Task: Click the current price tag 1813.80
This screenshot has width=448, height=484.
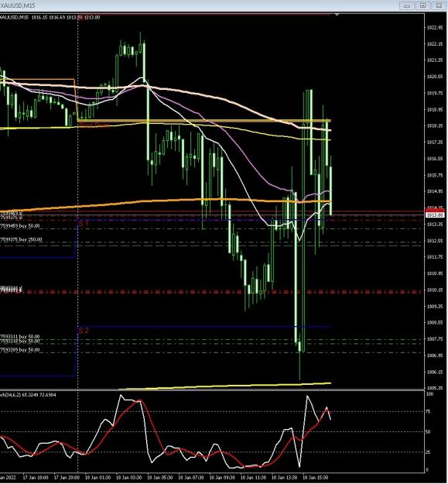Action: coord(435,215)
